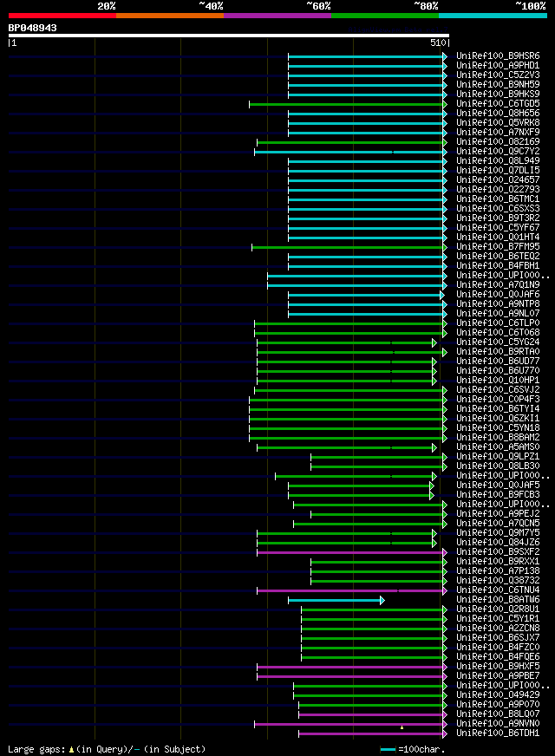Open UniRef100_A7P138 hit
The width and height of the screenshot is (555, 756).
(498, 571)
